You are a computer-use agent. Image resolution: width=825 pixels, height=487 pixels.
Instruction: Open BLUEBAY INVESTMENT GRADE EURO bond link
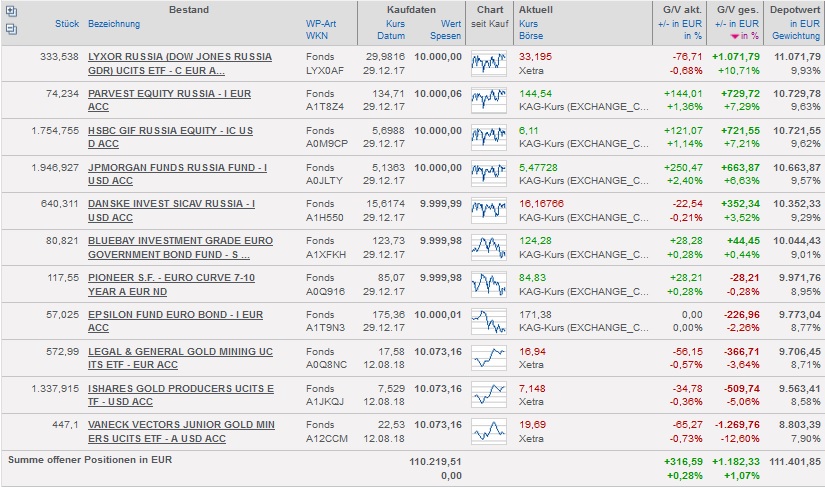pyautogui.click(x=180, y=248)
